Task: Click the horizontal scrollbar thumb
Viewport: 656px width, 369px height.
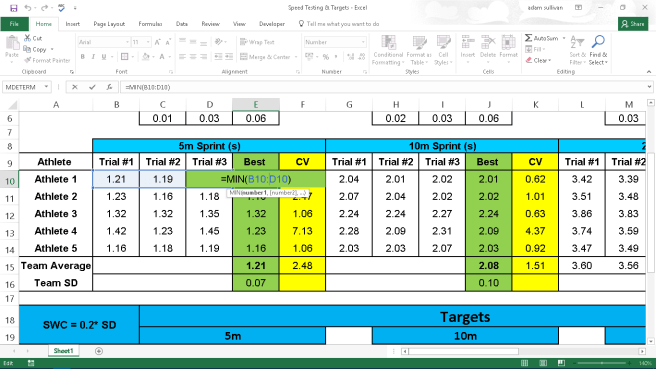Action: pyautogui.click(x=463, y=351)
